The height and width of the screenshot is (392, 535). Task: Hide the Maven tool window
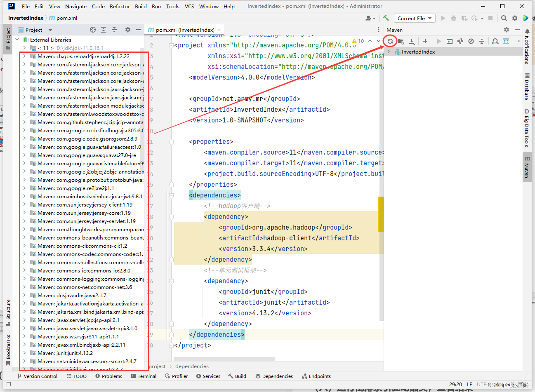[517, 30]
